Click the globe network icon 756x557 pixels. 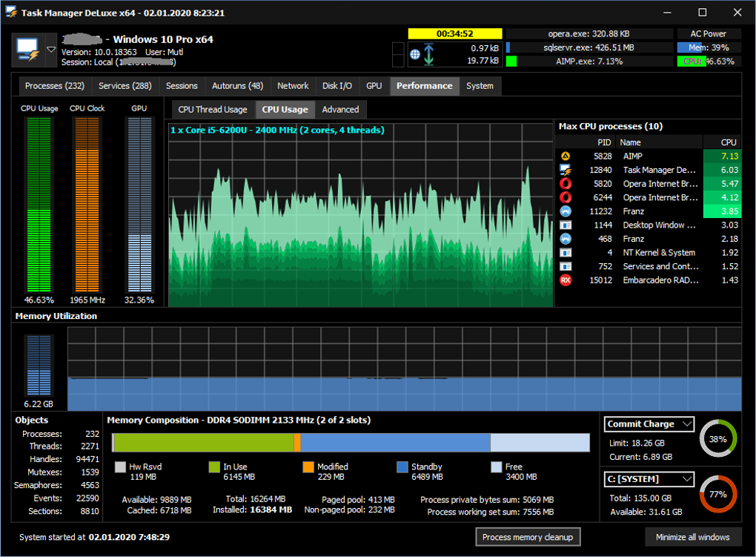pos(415,55)
